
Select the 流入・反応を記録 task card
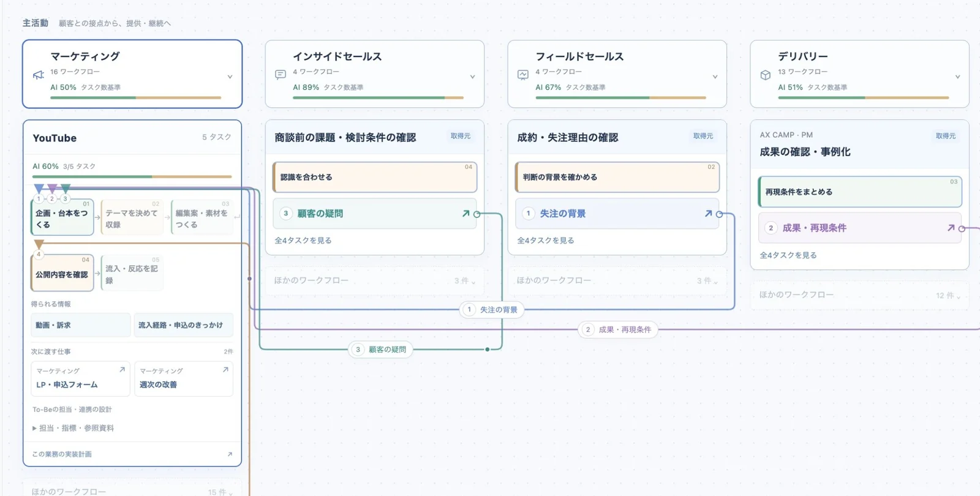[132, 273]
